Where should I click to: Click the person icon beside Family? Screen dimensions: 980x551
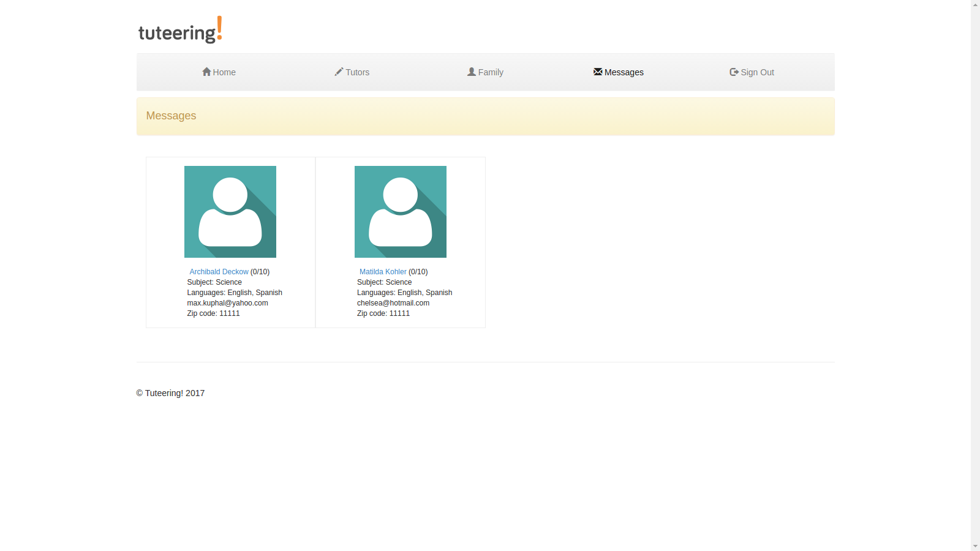point(472,72)
